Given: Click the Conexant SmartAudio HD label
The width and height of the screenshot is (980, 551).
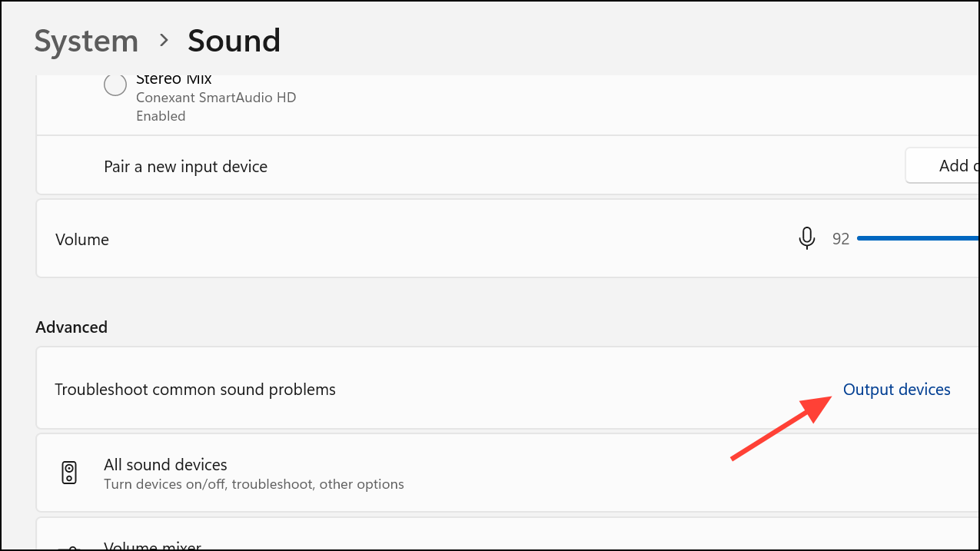Looking at the screenshot, I should 216,98.
